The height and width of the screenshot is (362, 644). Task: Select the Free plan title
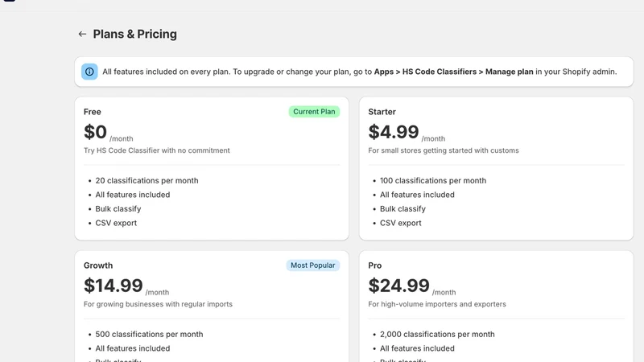(93, 112)
